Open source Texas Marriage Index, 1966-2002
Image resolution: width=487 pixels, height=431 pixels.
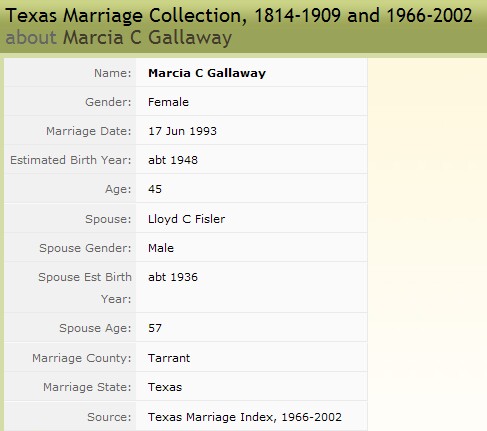tap(245, 417)
